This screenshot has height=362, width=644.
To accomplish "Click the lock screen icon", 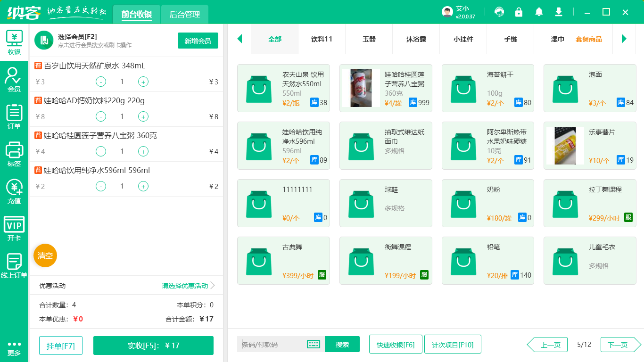I will (x=519, y=12).
